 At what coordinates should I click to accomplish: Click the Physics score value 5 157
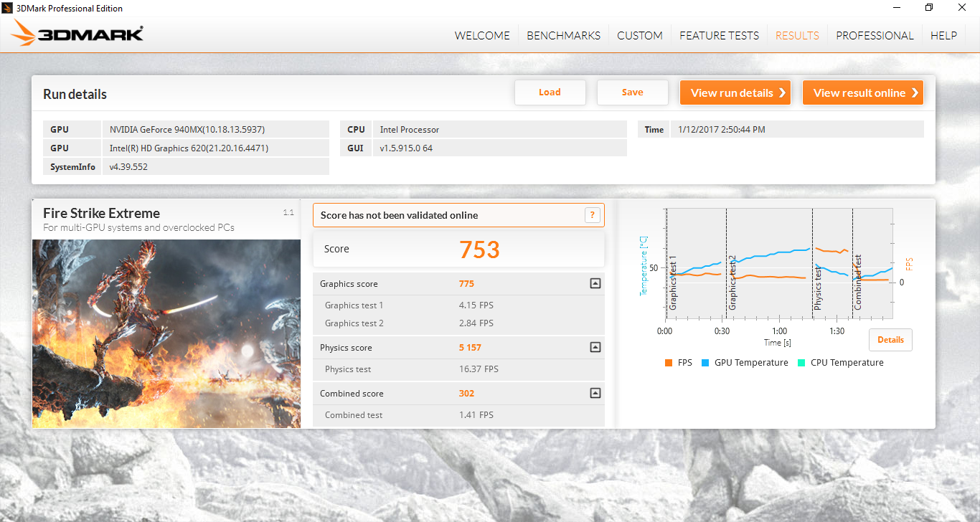pos(470,348)
